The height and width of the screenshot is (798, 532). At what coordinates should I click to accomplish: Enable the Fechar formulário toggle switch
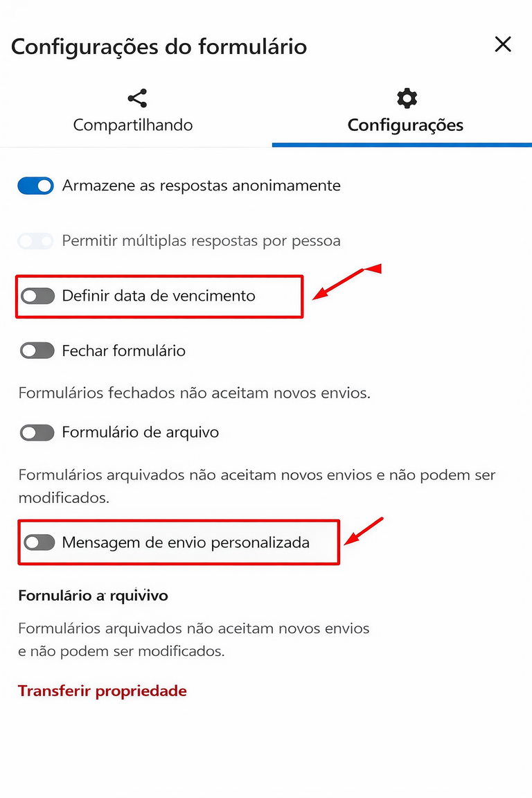point(37,351)
